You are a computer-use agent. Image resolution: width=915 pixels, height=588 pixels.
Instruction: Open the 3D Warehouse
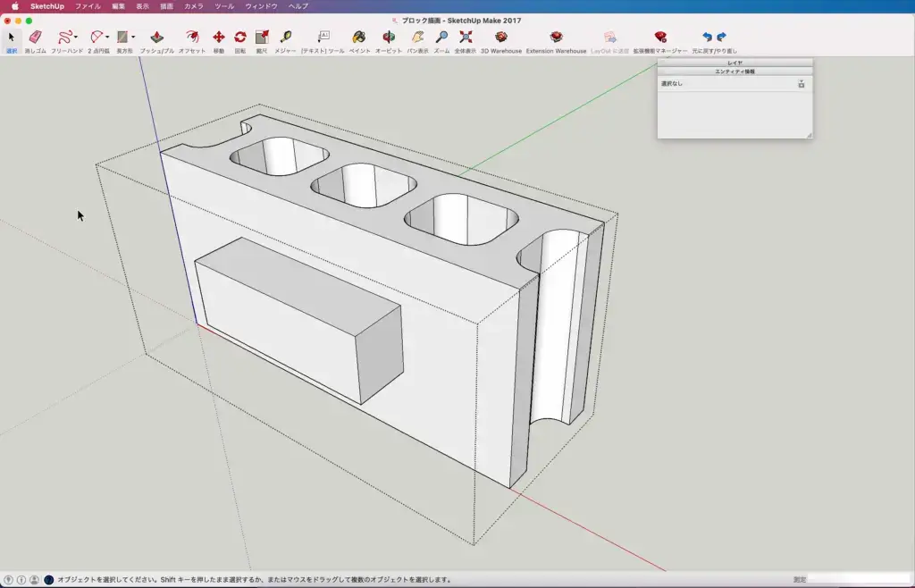click(x=500, y=37)
